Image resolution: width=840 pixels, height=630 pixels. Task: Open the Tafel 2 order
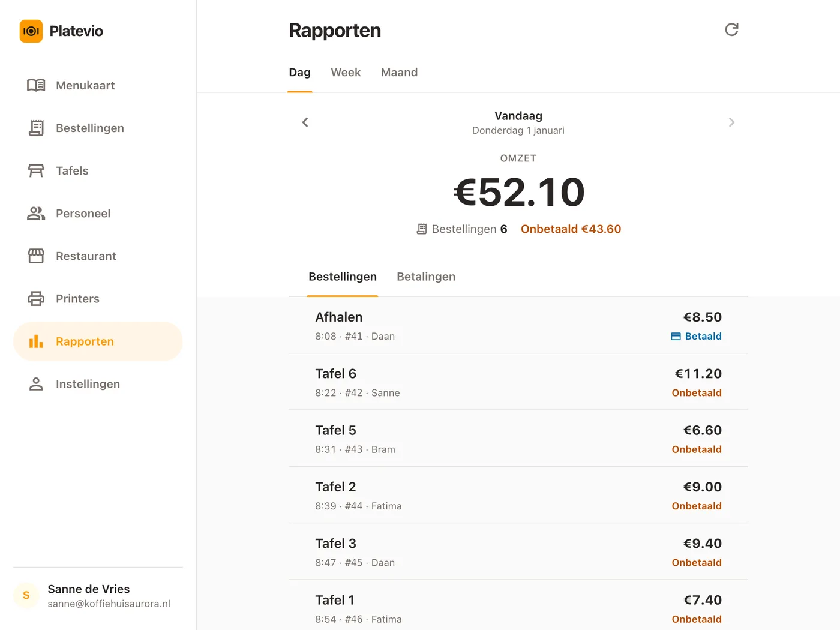coord(518,495)
